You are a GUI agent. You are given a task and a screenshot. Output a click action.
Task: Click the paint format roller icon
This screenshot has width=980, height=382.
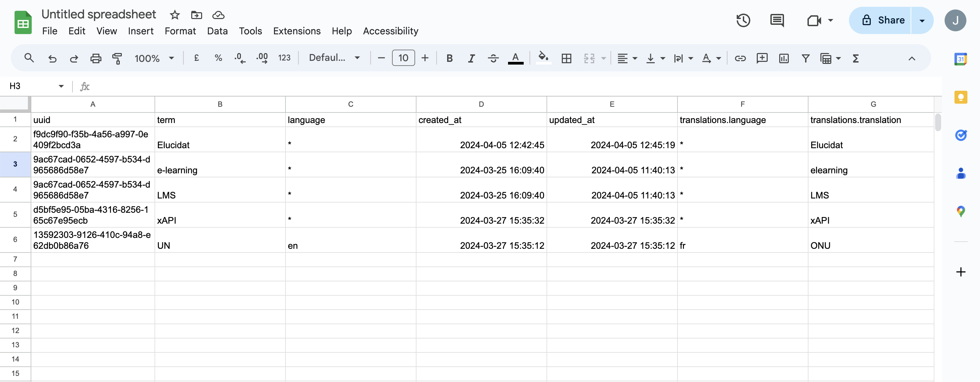pyautogui.click(x=117, y=58)
